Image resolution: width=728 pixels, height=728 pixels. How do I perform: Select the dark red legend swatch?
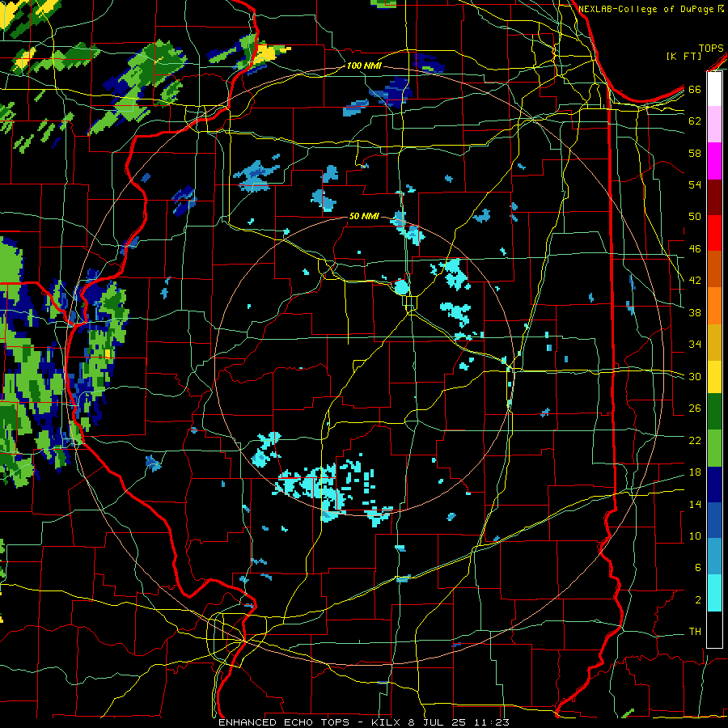click(714, 197)
